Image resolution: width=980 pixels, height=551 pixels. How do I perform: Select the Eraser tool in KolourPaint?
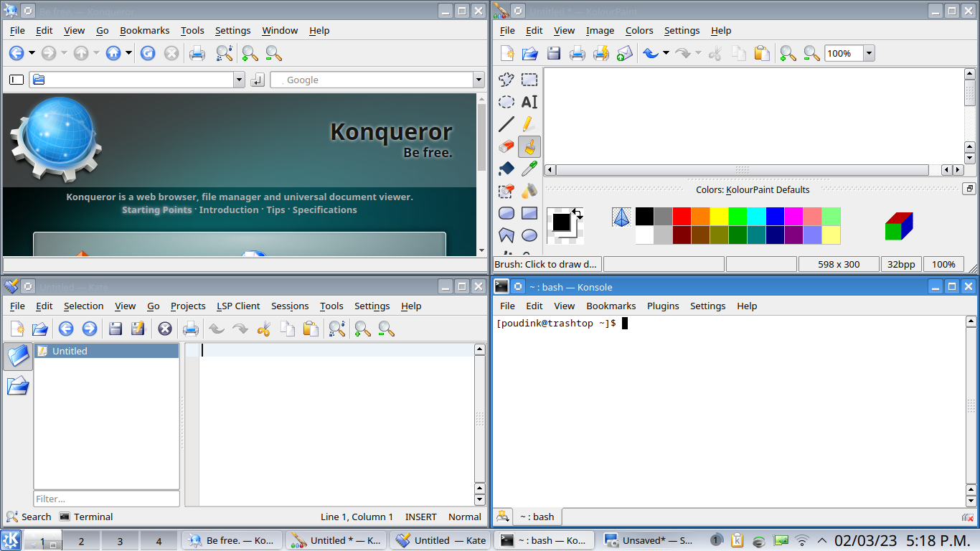[x=507, y=147]
